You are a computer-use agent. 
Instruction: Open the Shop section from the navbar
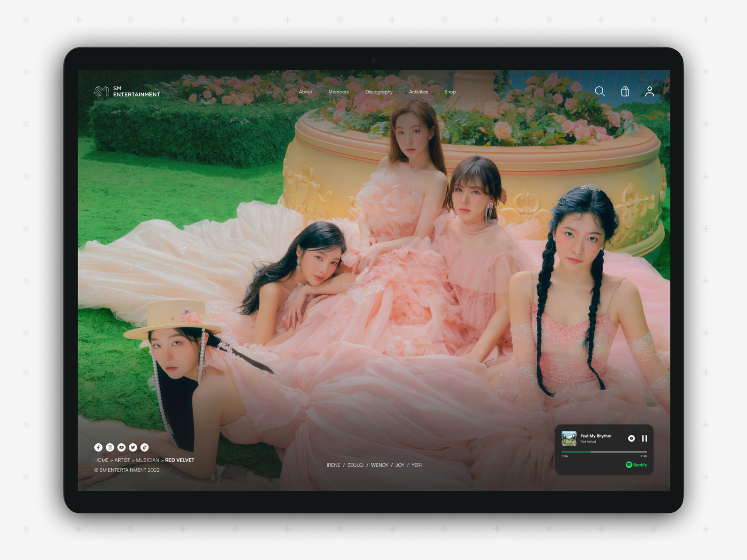(450, 92)
